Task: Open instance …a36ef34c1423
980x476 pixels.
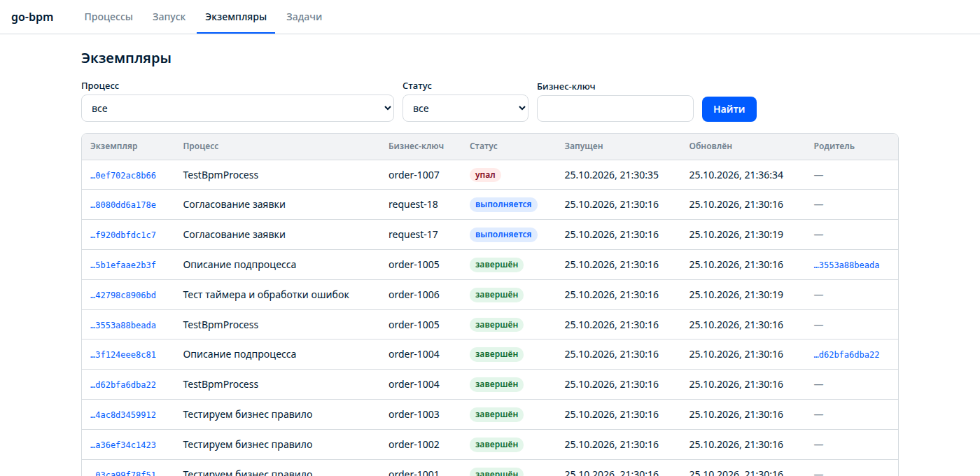Action: pyautogui.click(x=123, y=445)
